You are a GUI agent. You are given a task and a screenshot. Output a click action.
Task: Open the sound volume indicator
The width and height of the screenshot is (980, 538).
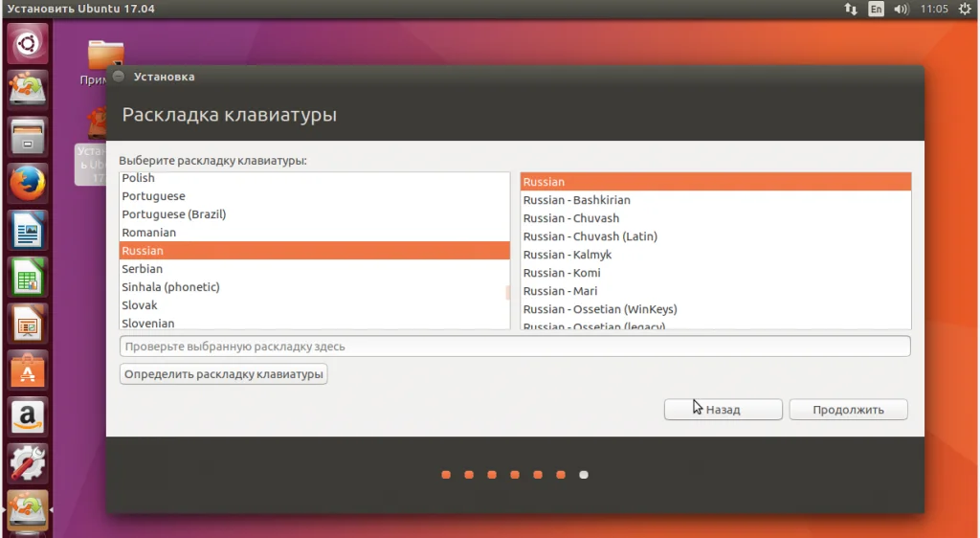coord(902,9)
